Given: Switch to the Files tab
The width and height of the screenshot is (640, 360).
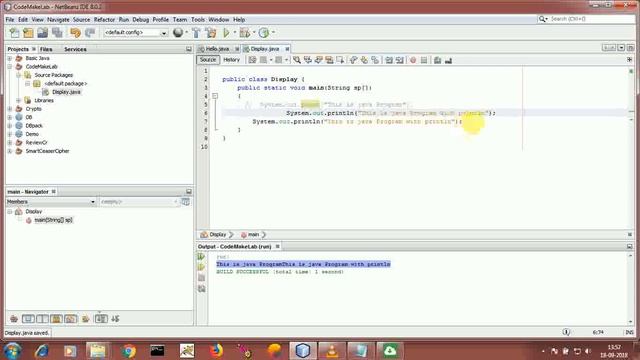Looking at the screenshot, I should 46,49.
